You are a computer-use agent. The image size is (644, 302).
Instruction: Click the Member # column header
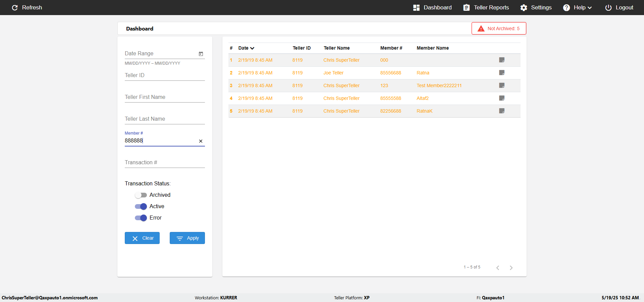point(391,48)
